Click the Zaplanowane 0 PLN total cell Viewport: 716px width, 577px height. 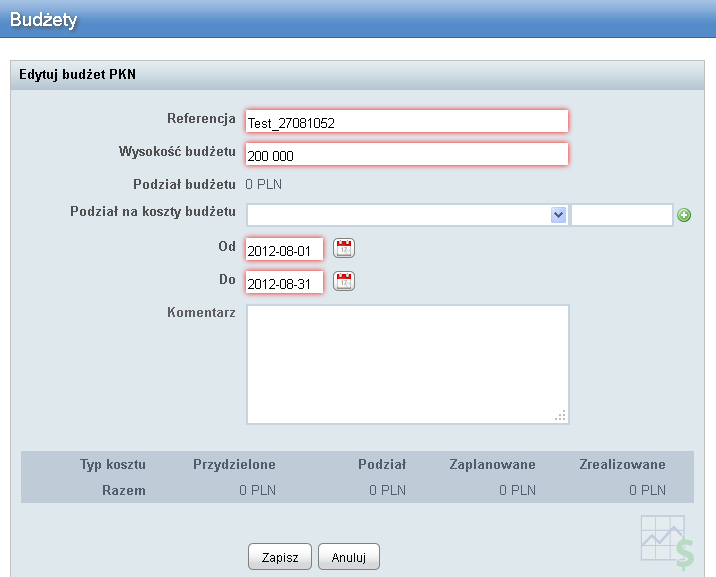[x=517, y=490]
